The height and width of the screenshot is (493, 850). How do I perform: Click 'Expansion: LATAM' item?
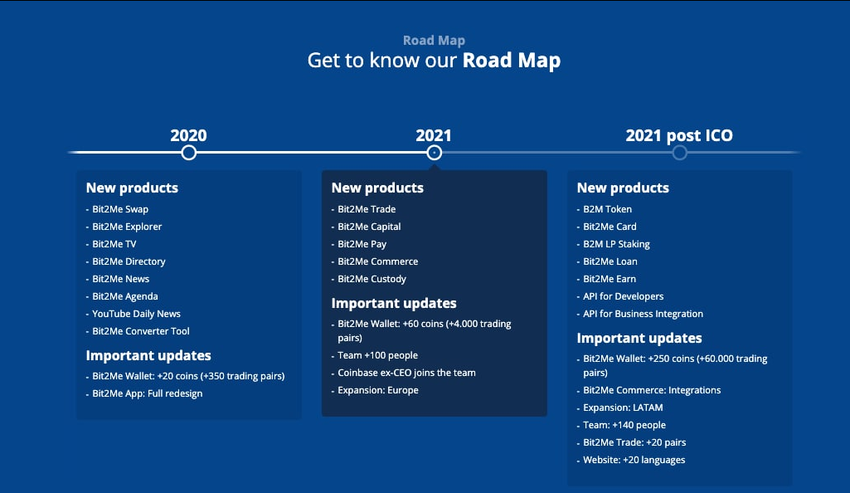(x=623, y=407)
